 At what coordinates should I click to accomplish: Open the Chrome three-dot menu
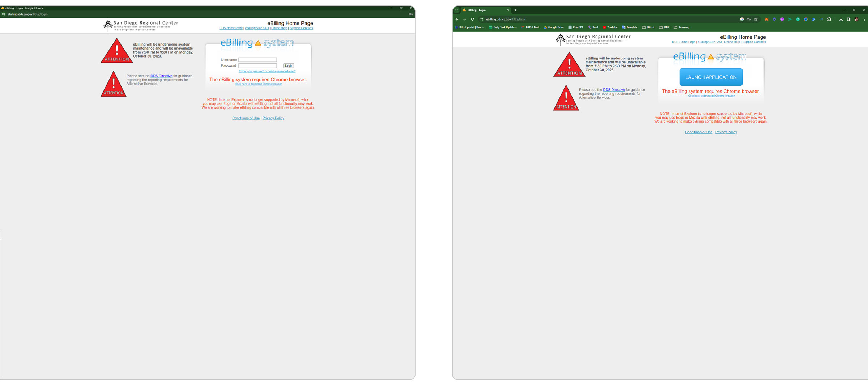tap(864, 19)
